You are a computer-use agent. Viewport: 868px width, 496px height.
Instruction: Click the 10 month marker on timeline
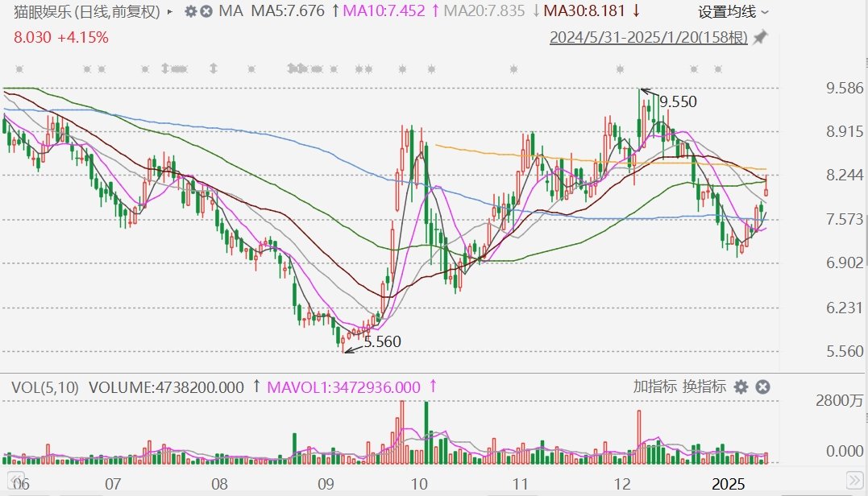coord(418,484)
